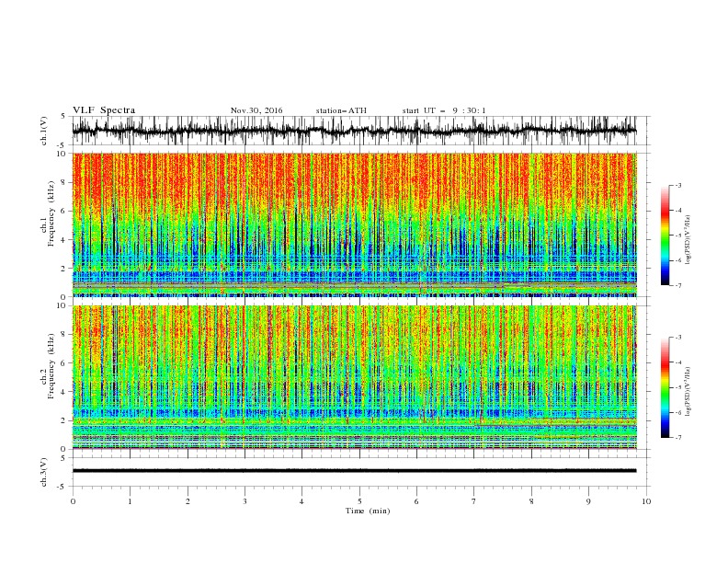Click the "VLF Spectra" title text

(104, 110)
